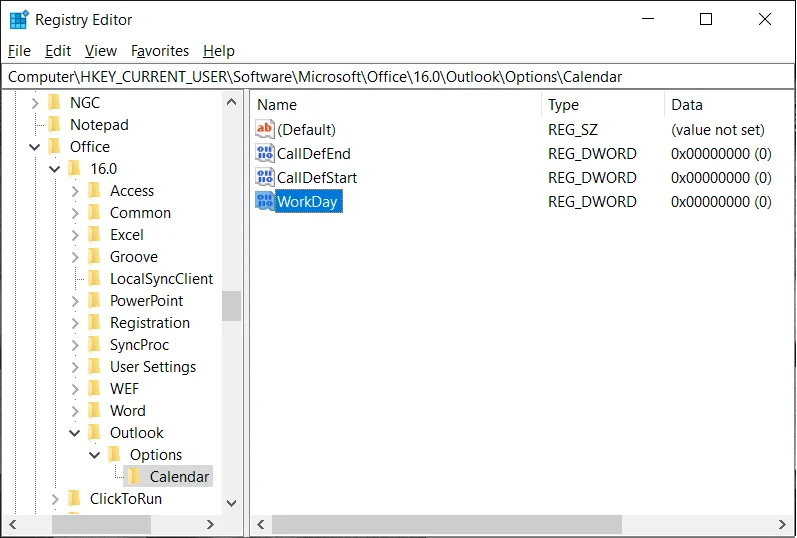The height and width of the screenshot is (538, 797).
Task: Click the CallDefStart DWORD icon
Action: (x=264, y=177)
